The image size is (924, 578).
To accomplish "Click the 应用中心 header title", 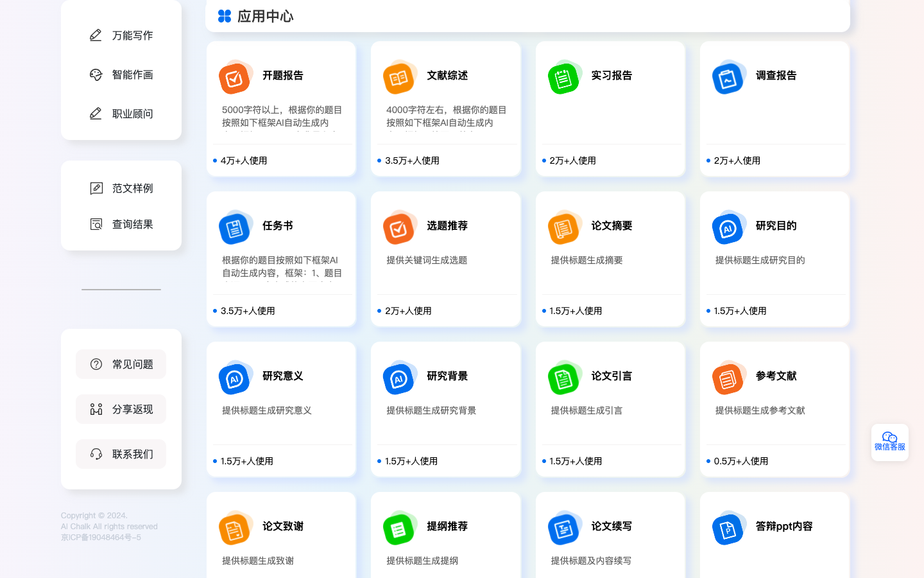I will 265,16.
